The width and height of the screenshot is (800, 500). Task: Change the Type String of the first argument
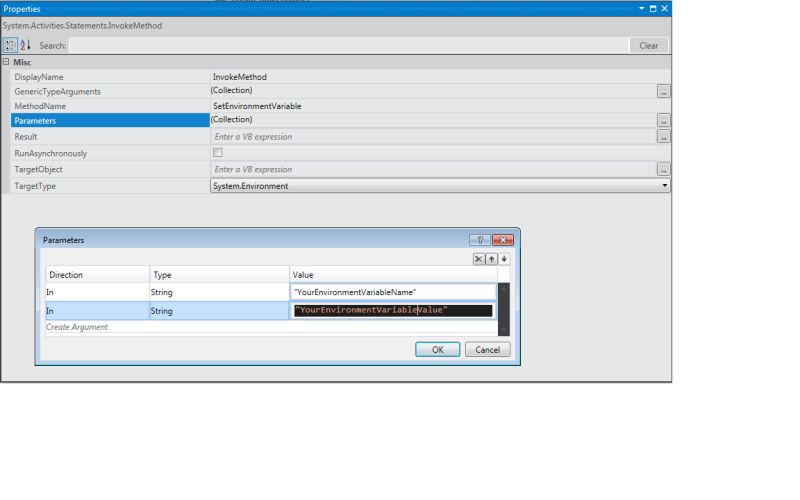click(x=219, y=292)
